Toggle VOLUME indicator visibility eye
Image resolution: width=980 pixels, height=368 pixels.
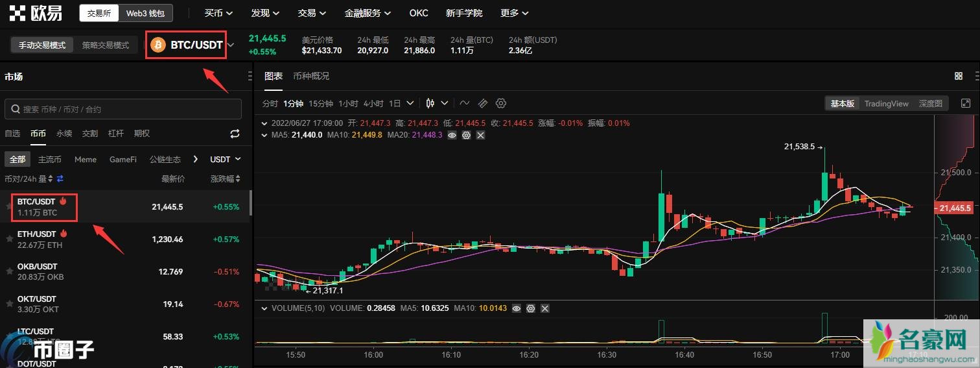pos(516,308)
